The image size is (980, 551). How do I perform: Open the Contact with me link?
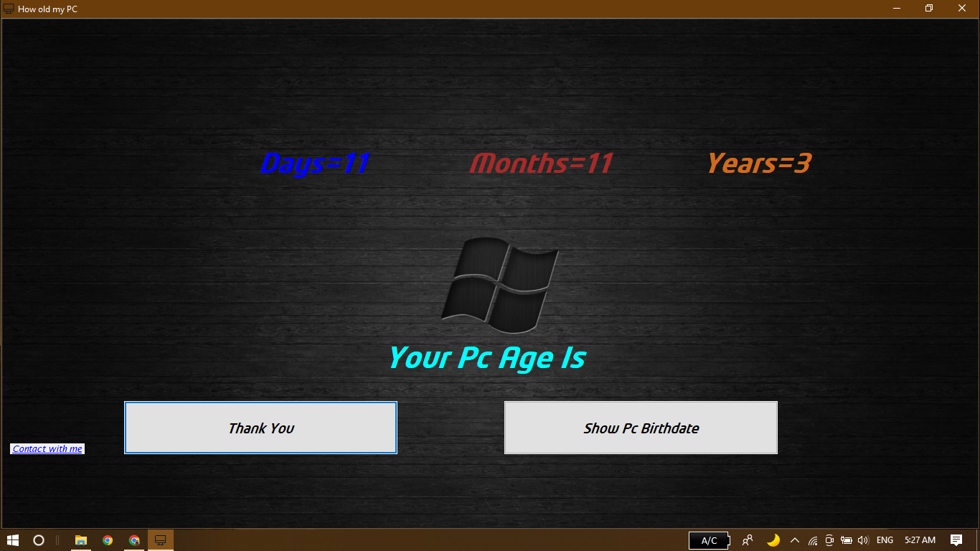point(47,448)
